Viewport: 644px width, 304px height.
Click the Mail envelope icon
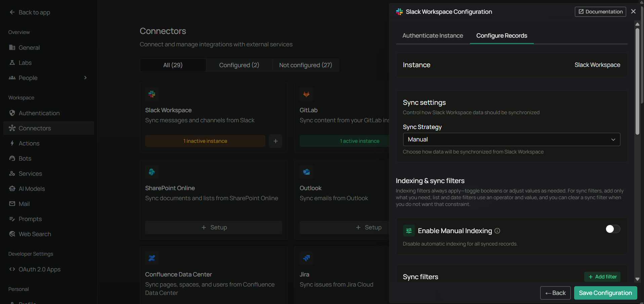pos(12,204)
